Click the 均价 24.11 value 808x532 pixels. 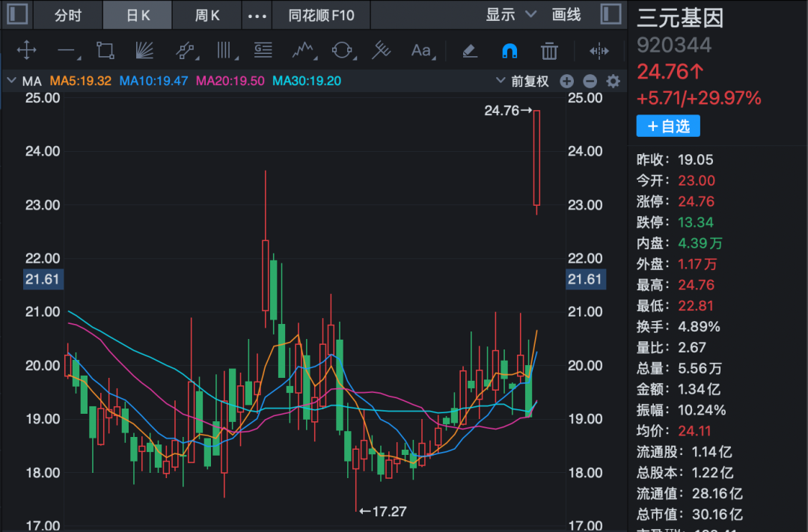pyautogui.click(x=694, y=431)
